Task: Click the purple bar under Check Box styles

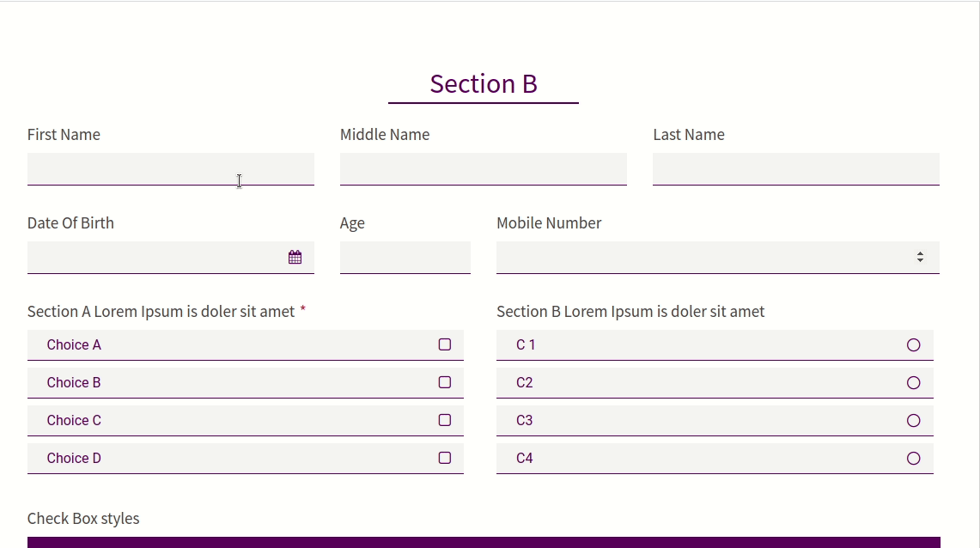Action: tap(484, 542)
